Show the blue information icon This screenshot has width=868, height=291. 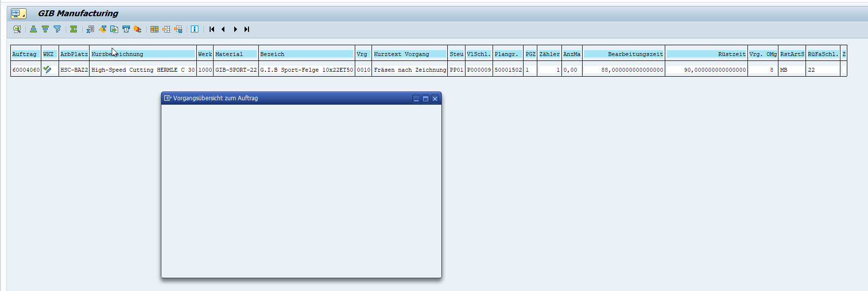[x=195, y=29]
